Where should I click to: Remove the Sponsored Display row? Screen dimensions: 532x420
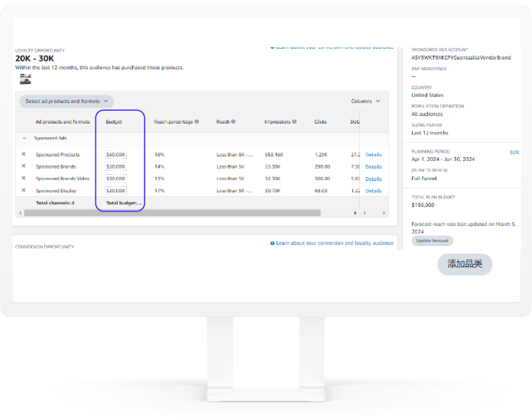(x=23, y=190)
